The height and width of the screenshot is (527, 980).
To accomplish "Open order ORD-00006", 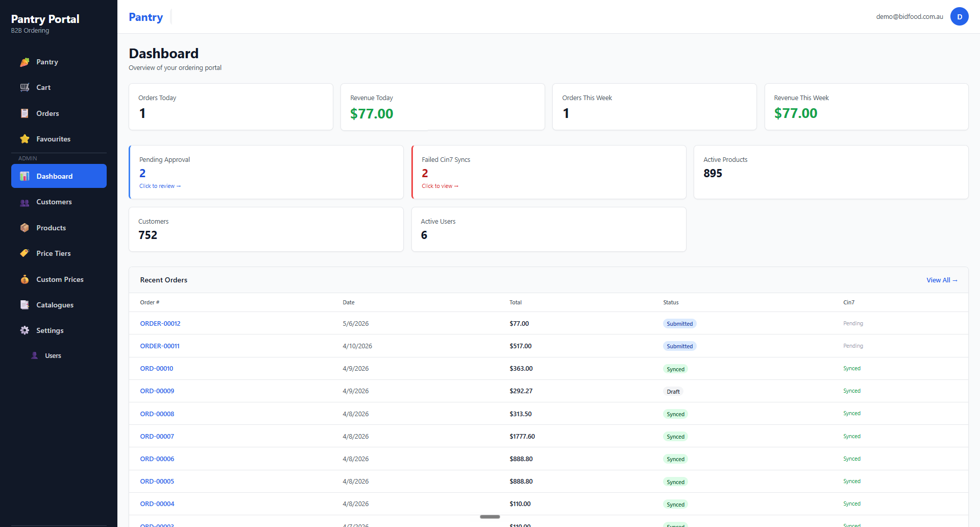I will (157, 459).
